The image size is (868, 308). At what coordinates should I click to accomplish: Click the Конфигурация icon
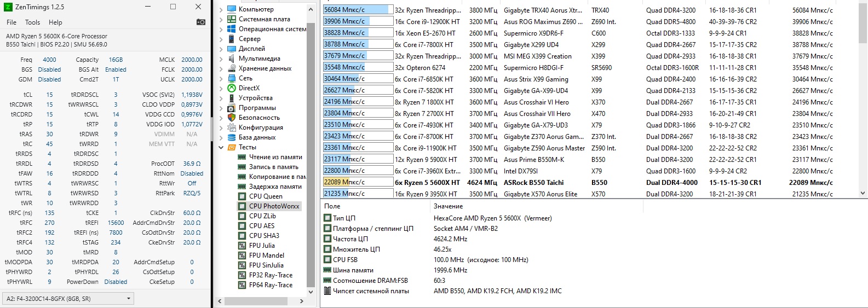(232, 127)
